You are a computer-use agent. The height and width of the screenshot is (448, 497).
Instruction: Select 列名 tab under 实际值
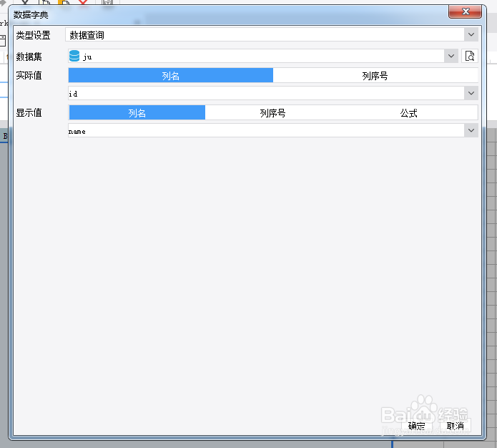[x=171, y=76]
